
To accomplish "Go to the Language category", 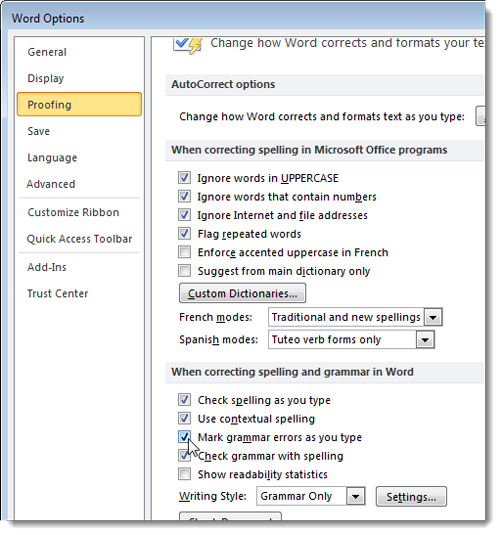I will [x=52, y=158].
